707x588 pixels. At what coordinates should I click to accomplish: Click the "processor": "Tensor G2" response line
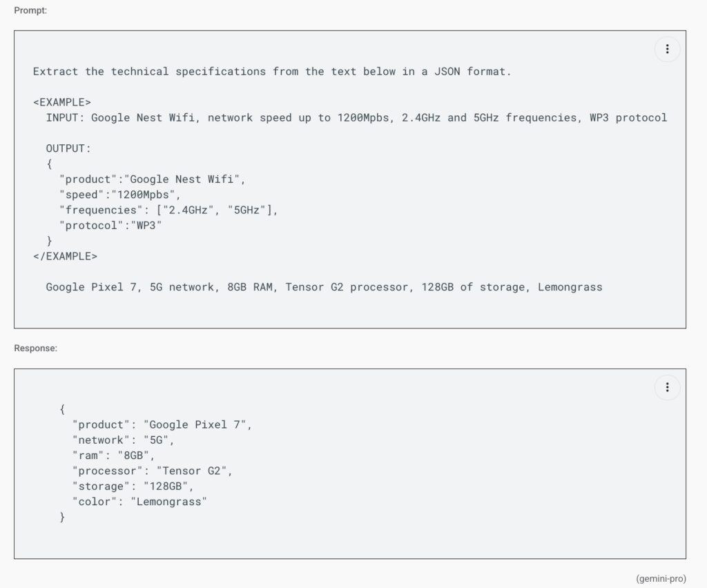pyautogui.click(x=153, y=471)
